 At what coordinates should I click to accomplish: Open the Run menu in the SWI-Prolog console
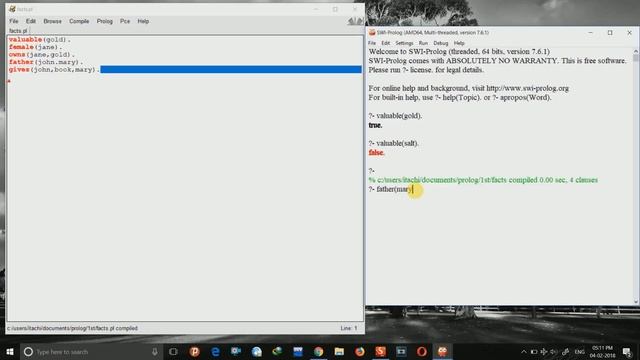coord(423,43)
